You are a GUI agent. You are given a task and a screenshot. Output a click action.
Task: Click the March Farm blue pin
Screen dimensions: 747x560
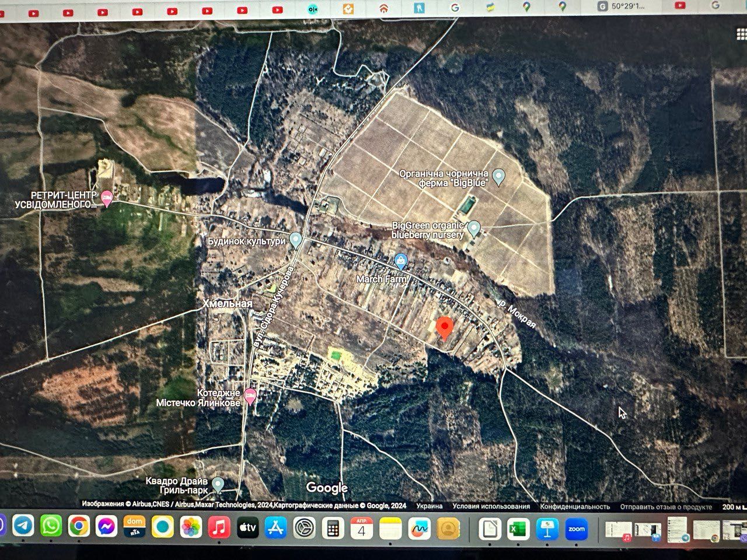point(400,260)
